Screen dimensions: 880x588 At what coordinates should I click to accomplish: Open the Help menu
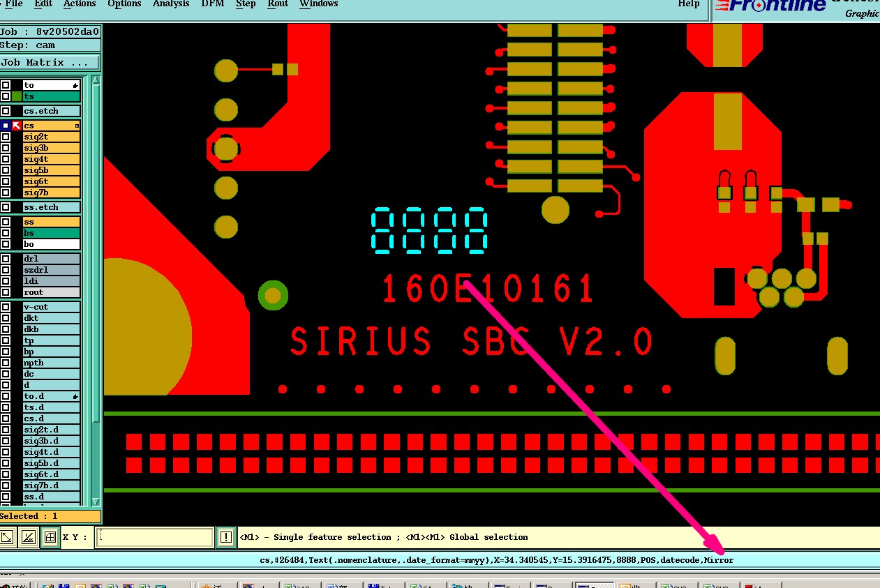coord(689,3)
